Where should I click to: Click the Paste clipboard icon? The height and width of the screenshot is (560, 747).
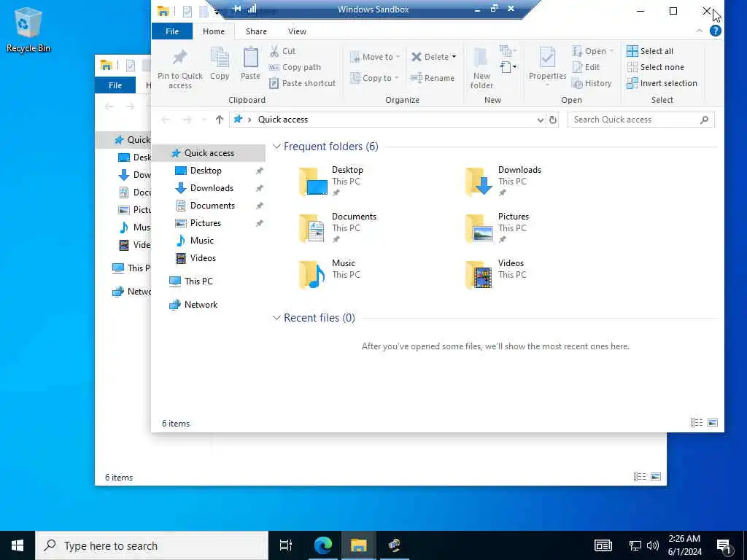(x=251, y=64)
